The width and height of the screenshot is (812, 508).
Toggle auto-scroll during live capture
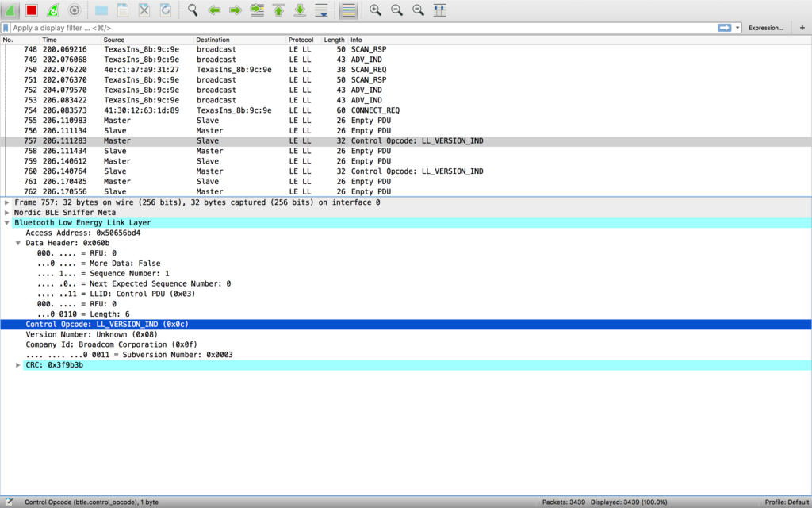322,10
